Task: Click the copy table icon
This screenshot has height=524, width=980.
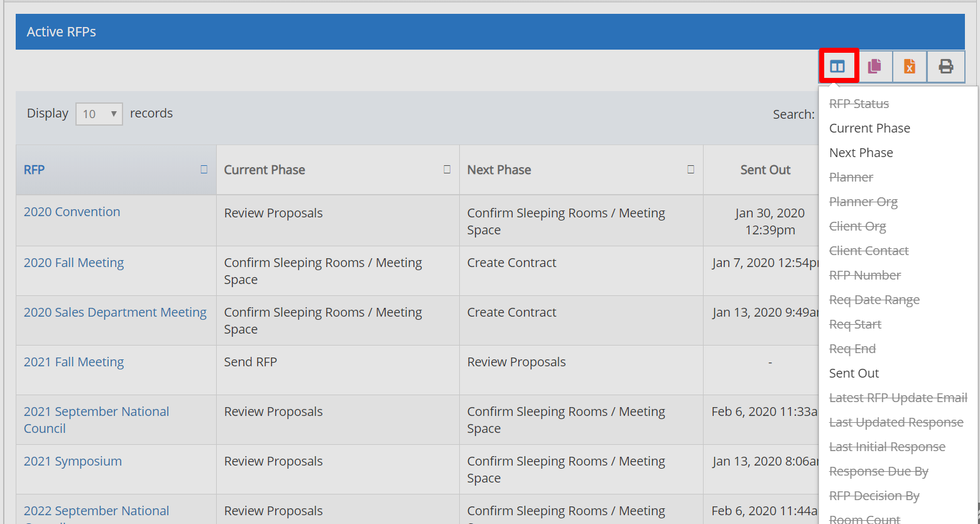Action: 874,66
